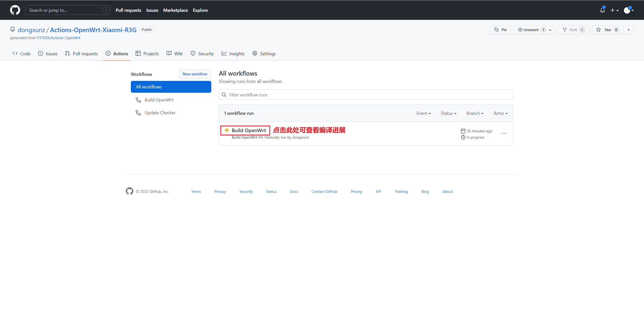This screenshot has height=317, width=644.
Task: Click the GitHub mark in the footer
Action: [x=130, y=191]
